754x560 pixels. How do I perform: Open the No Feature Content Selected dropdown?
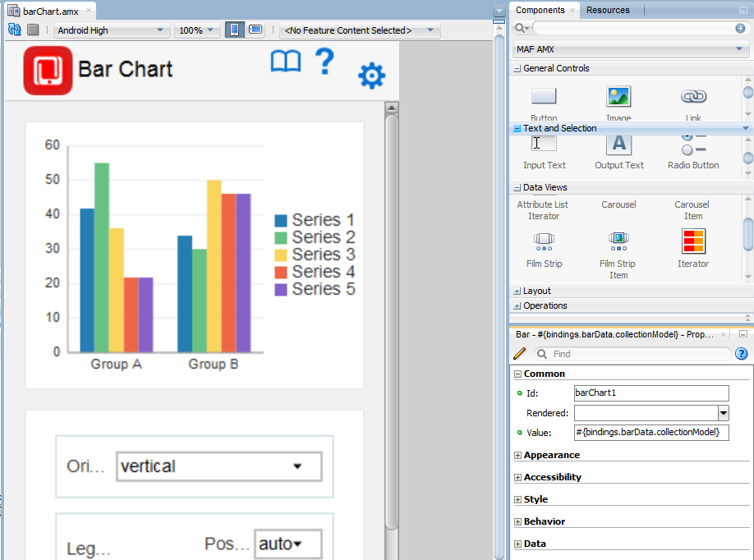[x=359, y=30]
